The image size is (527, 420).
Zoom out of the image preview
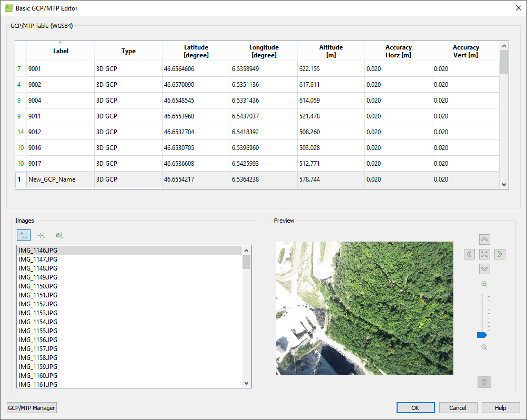(x=484, y=347)
